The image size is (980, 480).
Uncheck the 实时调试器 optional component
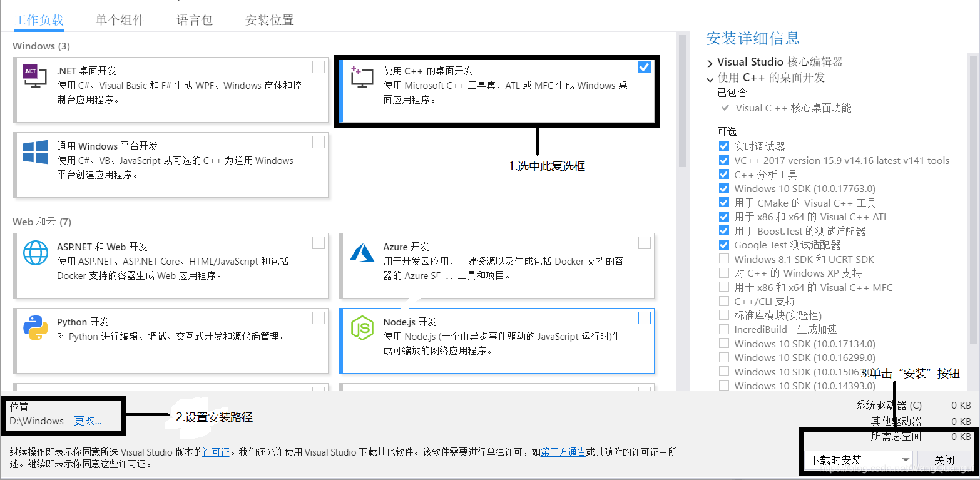(724, 146)
